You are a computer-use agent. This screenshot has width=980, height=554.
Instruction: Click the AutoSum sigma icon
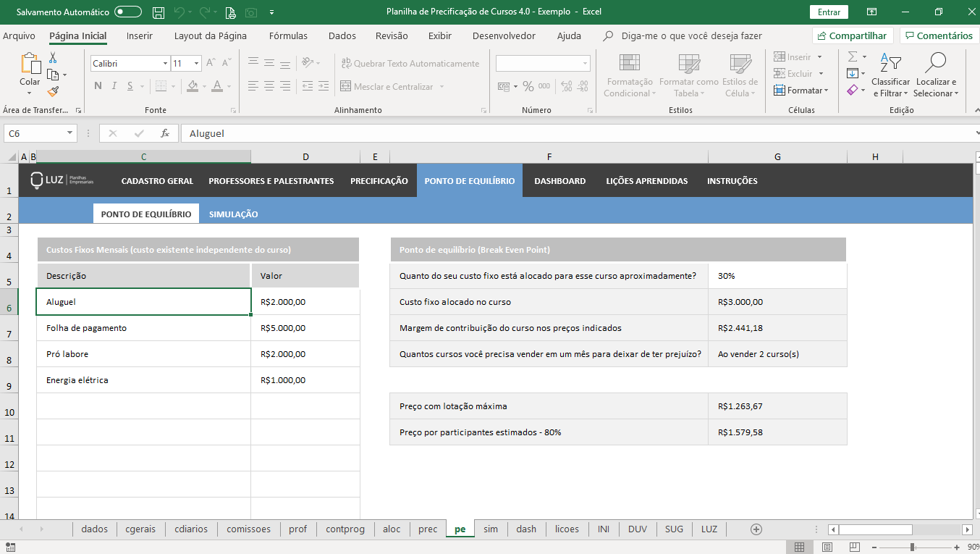pyautogui.click(x=853, y=56)
